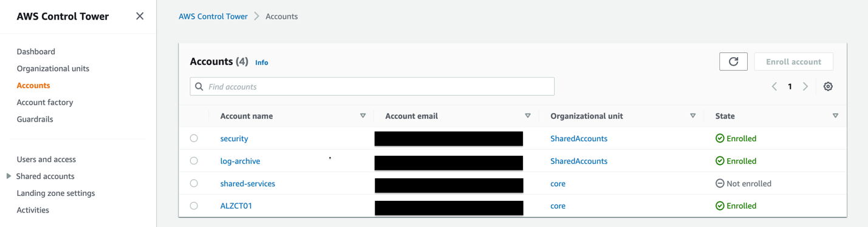Sort by State column arrow

tap(835, 116)
